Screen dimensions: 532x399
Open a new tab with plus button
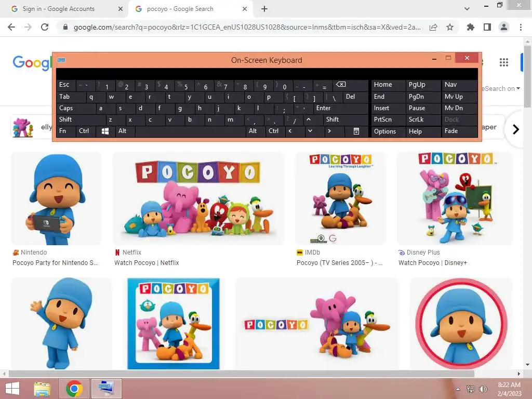(264, 9)
